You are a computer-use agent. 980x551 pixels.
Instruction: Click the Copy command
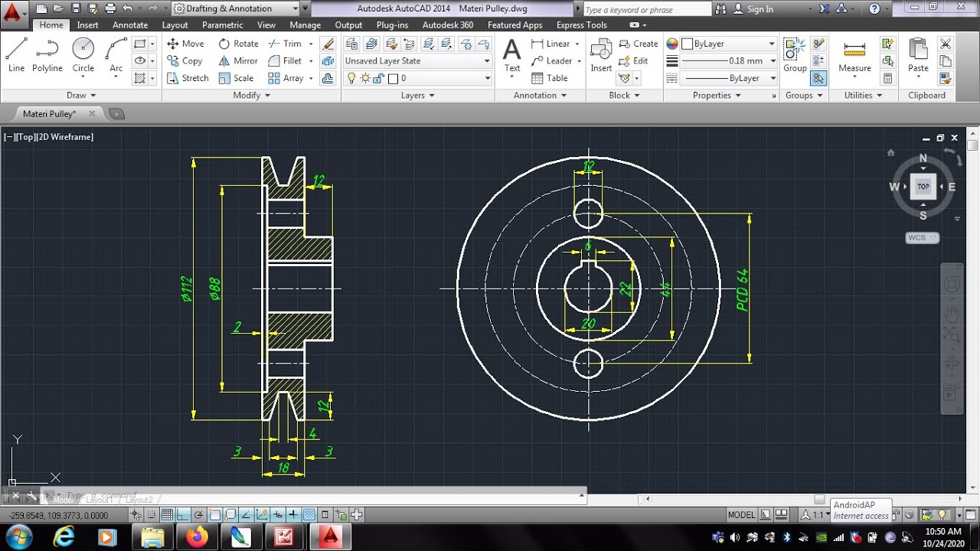tap(185, 61)
